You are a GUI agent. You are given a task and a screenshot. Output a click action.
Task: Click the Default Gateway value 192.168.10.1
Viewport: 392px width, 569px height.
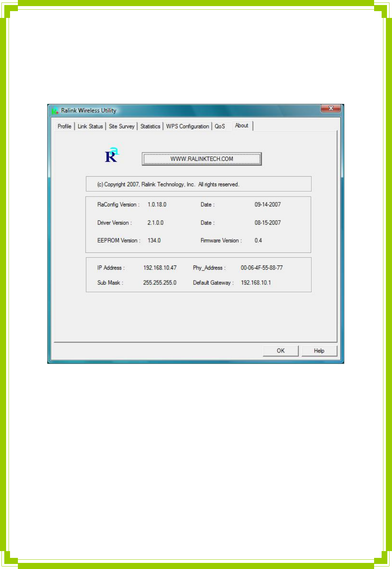click(256, 283)
